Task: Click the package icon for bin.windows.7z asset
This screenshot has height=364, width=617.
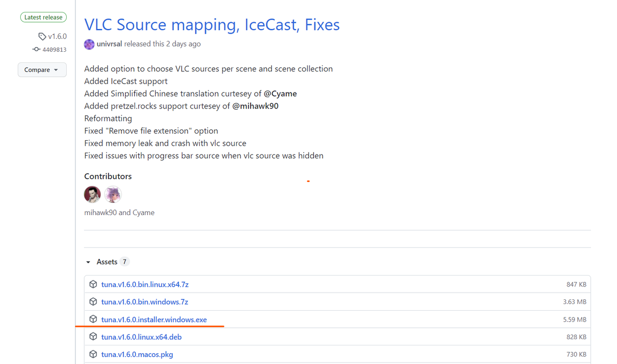Action: [93, 302]
